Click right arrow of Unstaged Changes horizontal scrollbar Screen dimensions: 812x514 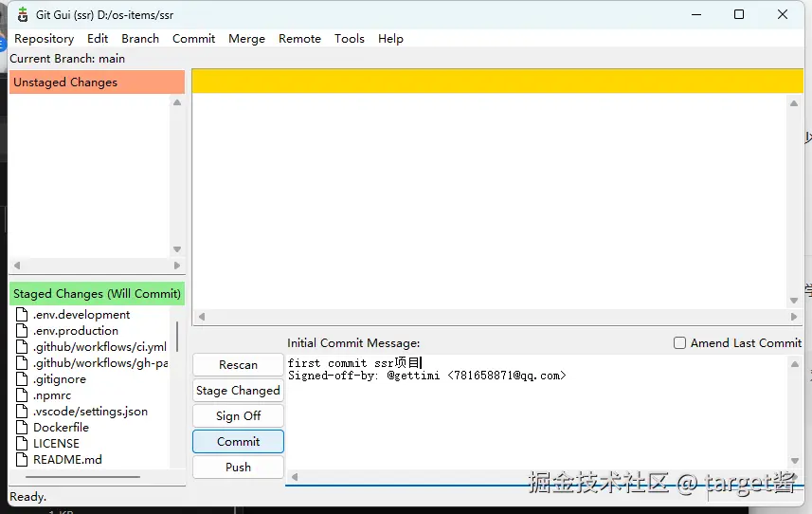coord(177,266)
